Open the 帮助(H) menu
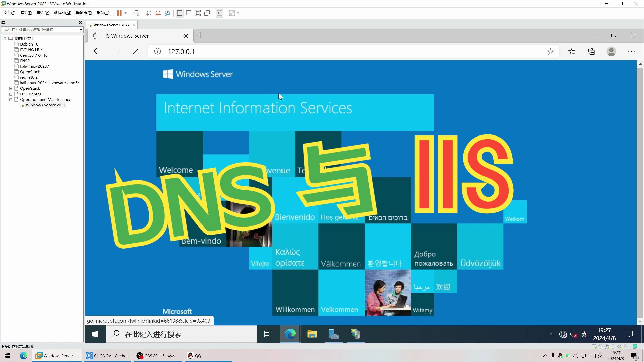Screen dimensions: 644x362 pos(103,13)
